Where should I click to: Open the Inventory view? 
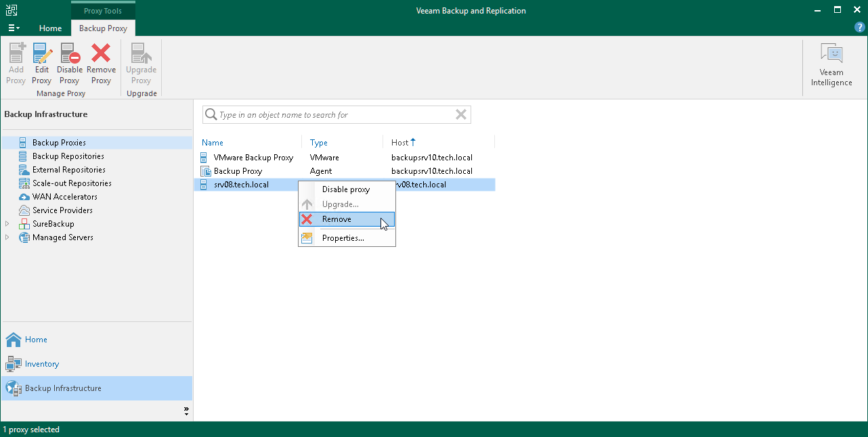coord(41,364)
